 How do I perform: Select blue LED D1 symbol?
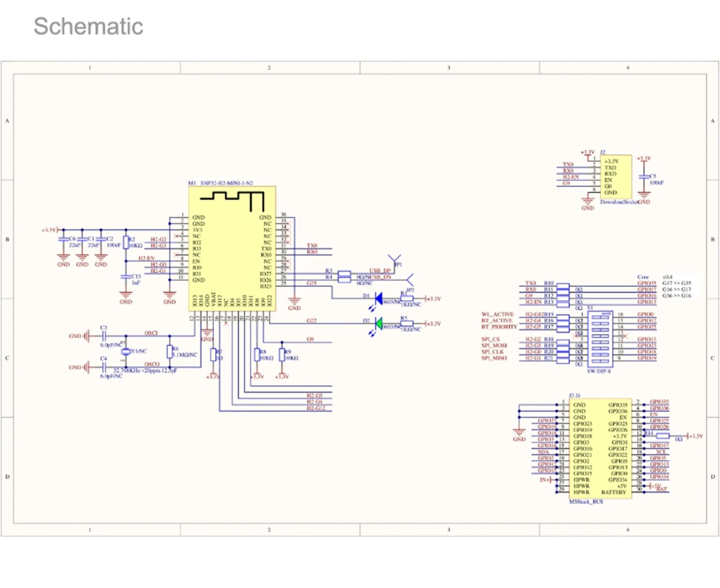379,299
